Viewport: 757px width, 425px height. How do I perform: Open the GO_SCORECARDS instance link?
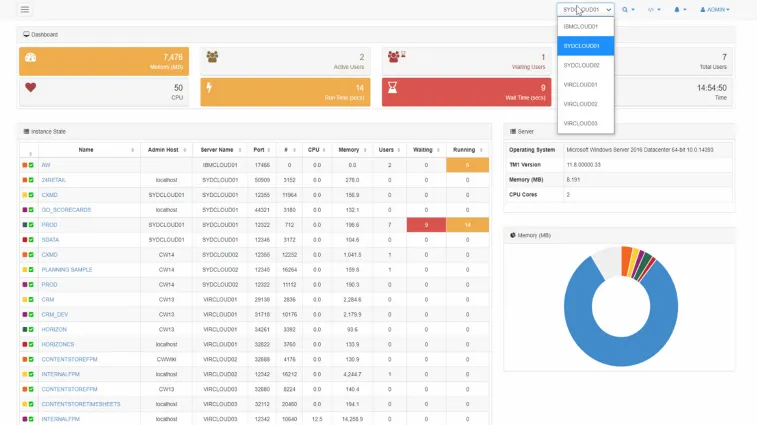coord(66,210)
